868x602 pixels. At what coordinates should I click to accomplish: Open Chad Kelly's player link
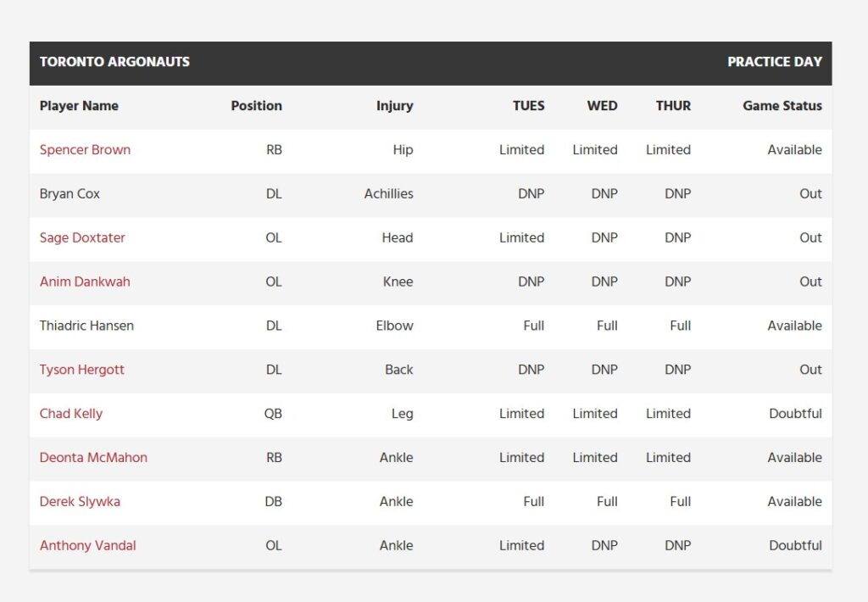[x=71, y=414]
